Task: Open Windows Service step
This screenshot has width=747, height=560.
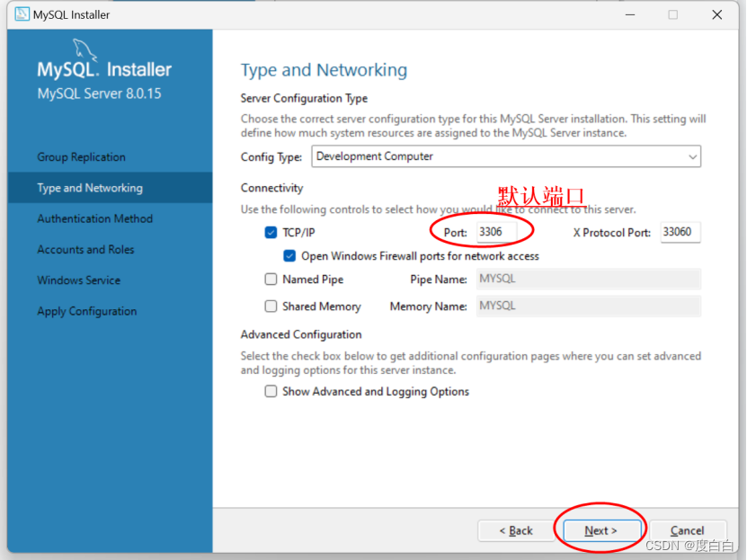Action: (x=78, y=280)
